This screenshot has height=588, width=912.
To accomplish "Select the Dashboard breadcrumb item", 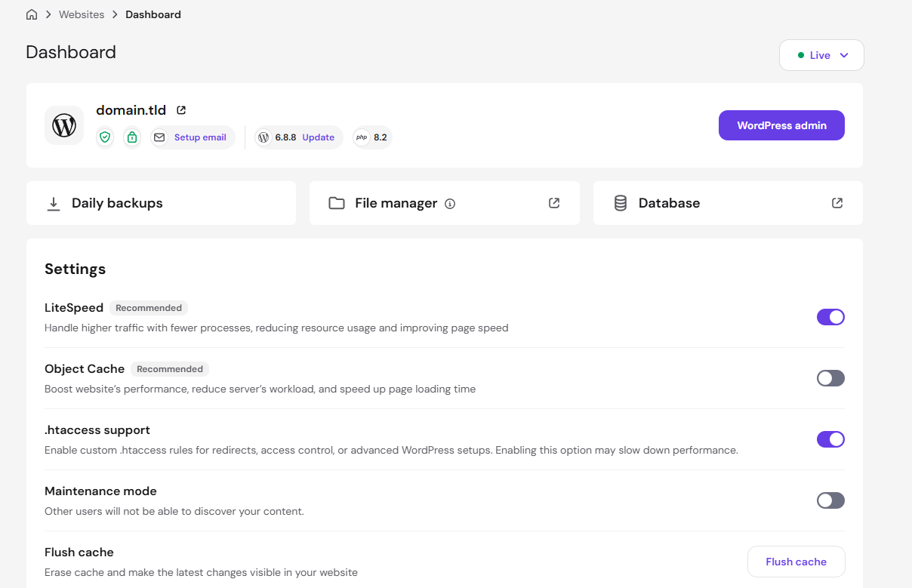I will pos(153,14).
